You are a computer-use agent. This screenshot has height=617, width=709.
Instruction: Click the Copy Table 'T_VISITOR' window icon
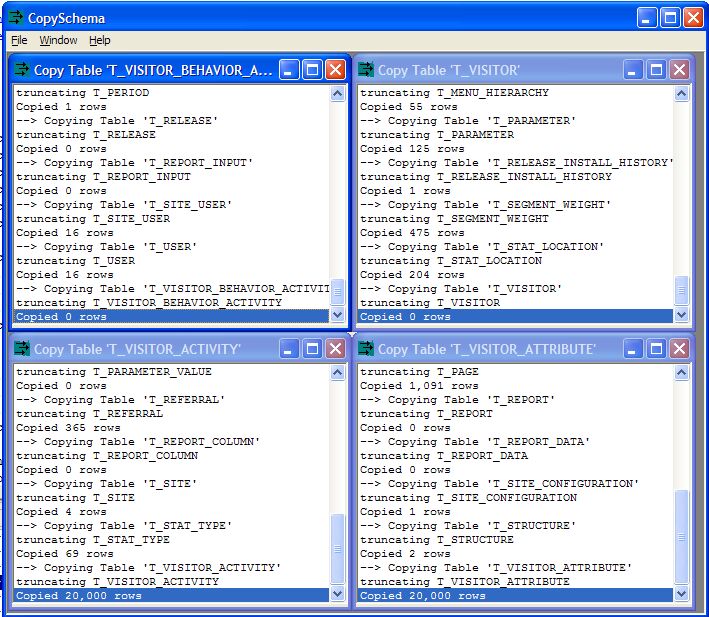click(366, 70)
